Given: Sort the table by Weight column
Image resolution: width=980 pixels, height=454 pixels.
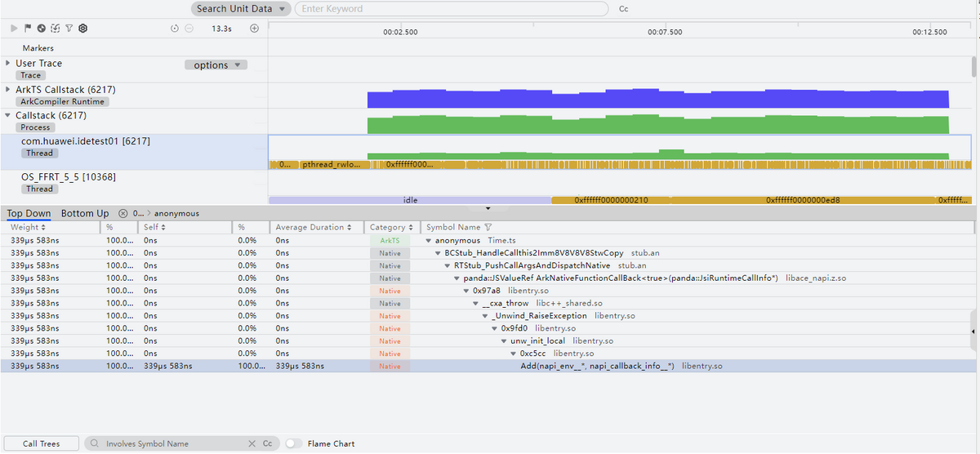Looking at the screenshot, I should [x=25, y=227].
